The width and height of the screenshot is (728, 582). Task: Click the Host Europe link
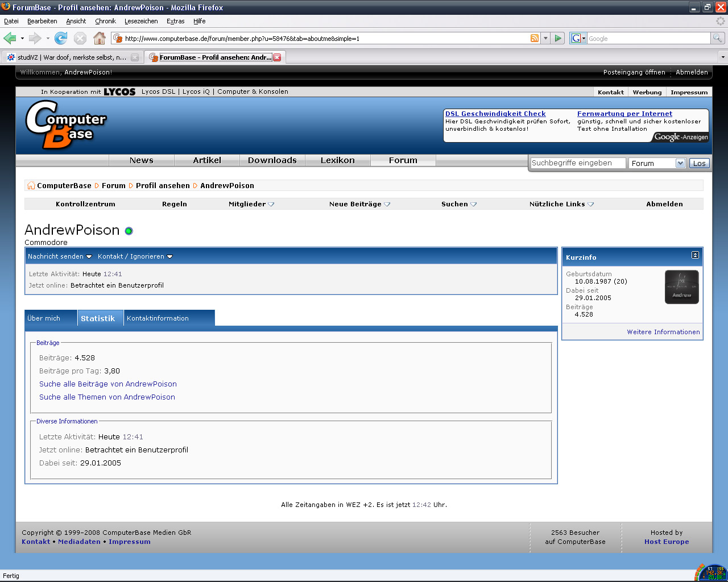pyautogui.click(x=667, y=542)
